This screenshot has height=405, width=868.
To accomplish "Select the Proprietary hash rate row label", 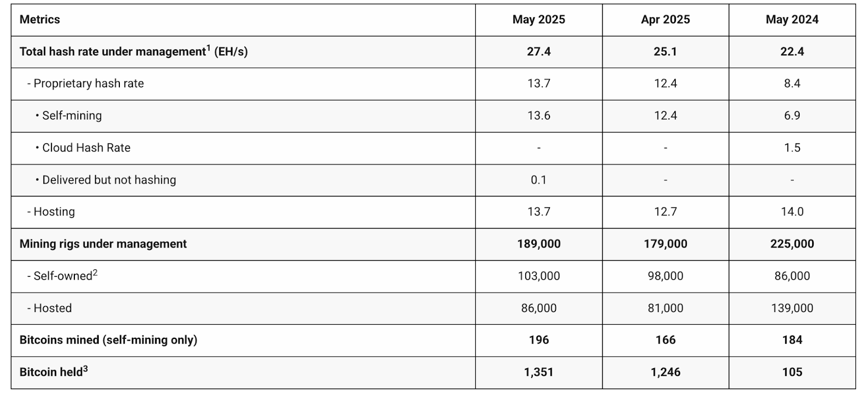I will point(88,84).
